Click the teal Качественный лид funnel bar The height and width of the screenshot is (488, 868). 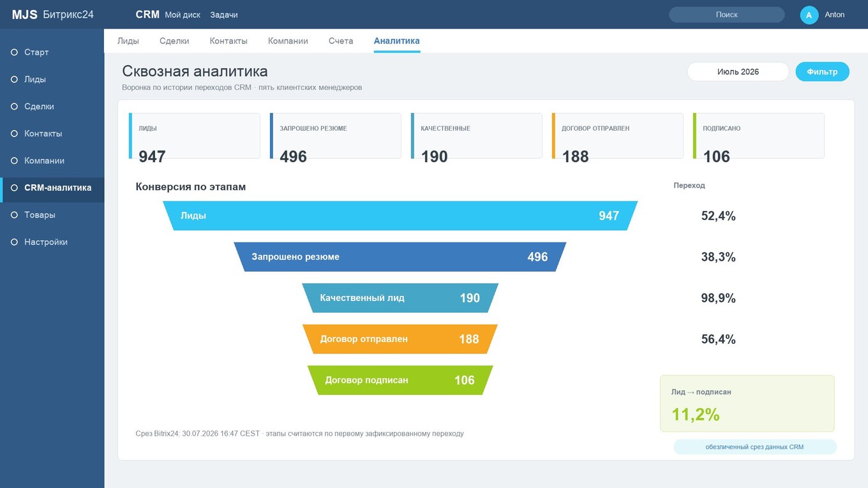pos(400,298)
